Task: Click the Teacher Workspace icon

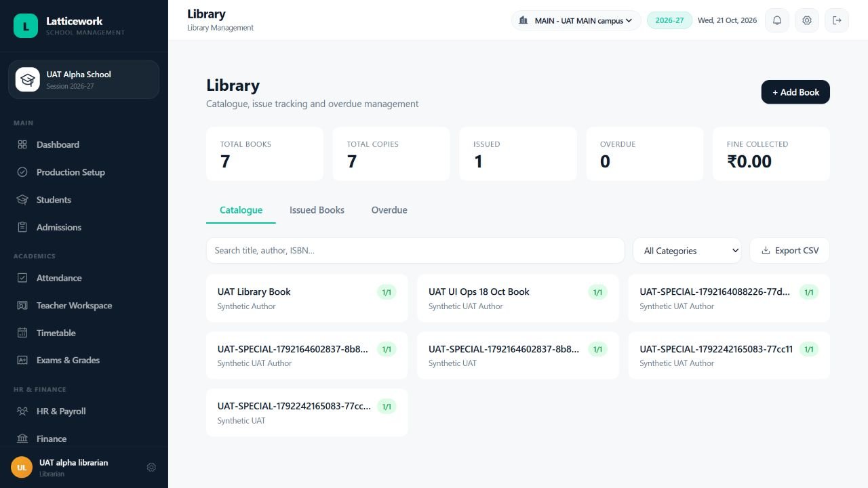Action: tap(22, 306)
